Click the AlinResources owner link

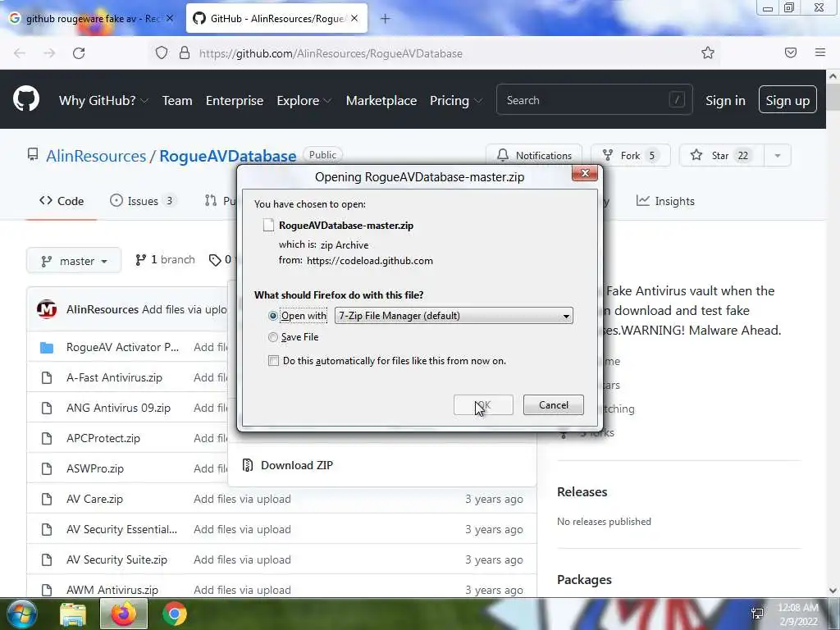pyautogui.click(x=96, y=156)
